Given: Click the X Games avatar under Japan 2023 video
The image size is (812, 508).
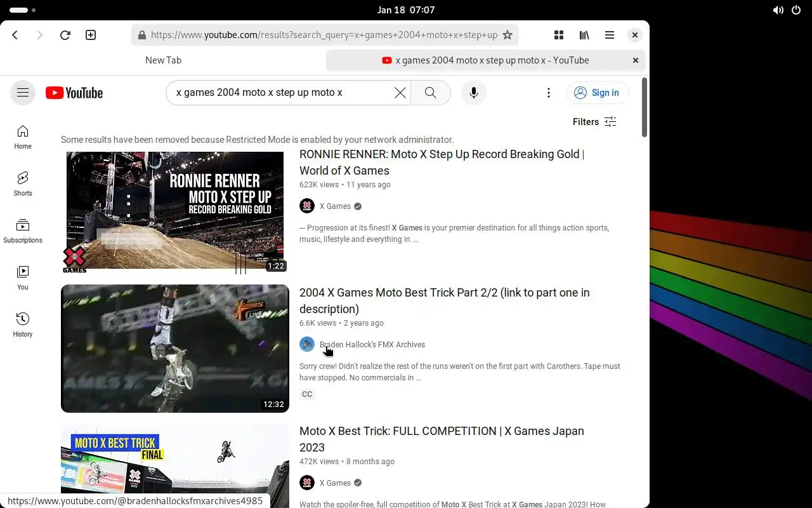Looking at the screenshot, I should pyautogui.click(x=307, y=483).
